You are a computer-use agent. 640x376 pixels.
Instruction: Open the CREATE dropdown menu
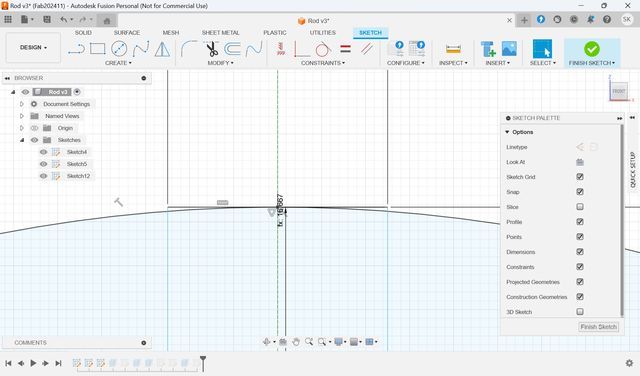(118, 63)
